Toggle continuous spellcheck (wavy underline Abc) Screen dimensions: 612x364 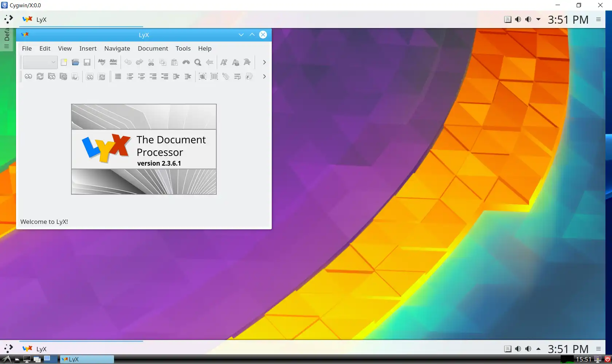pyautogui.click(x=113, y=62)
